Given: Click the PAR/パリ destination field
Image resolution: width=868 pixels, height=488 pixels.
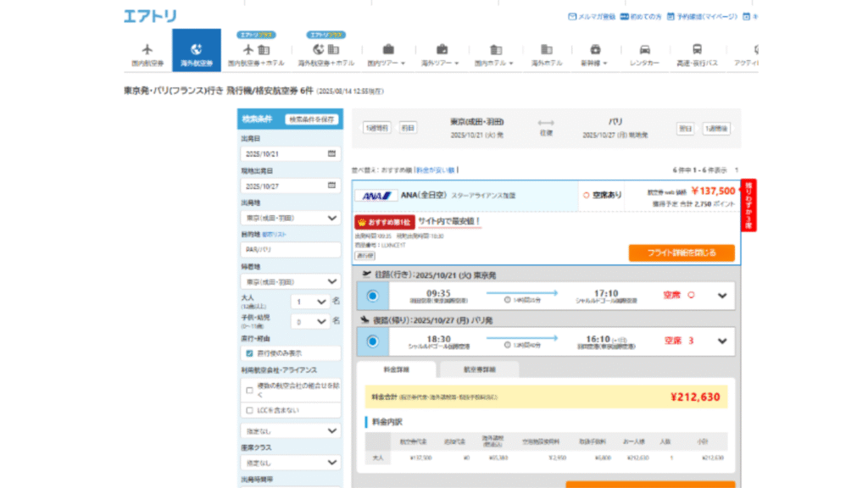Looking at the screenshot, I should 291,250.
